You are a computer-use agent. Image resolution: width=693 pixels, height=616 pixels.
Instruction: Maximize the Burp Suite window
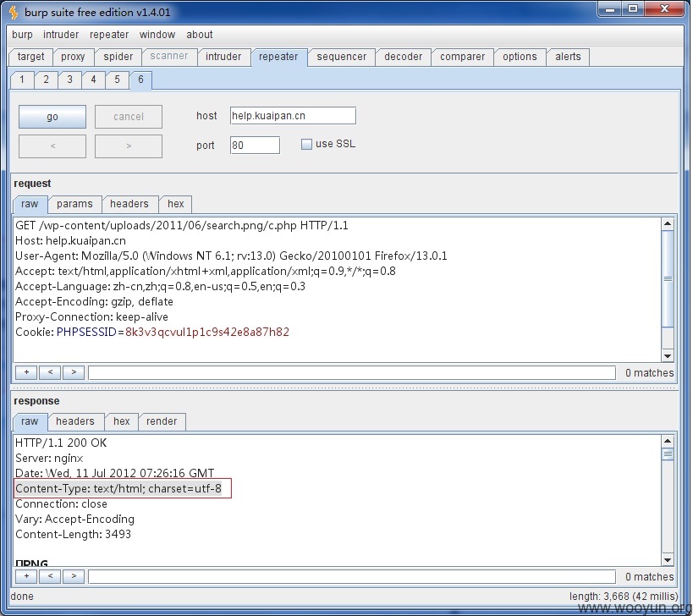coord(633,8)
